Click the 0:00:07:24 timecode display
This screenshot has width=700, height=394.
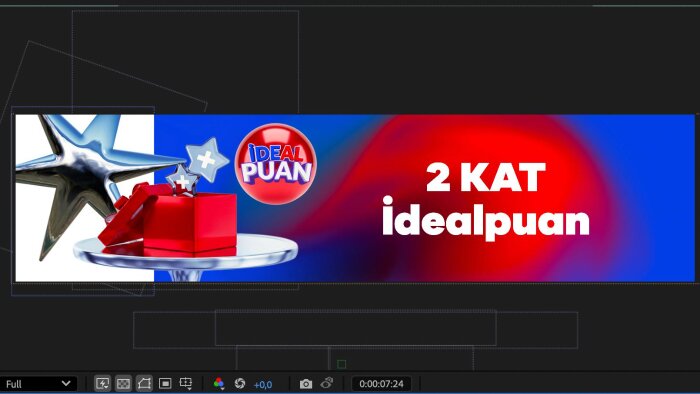pyautogui.click(x=381, y=384)
